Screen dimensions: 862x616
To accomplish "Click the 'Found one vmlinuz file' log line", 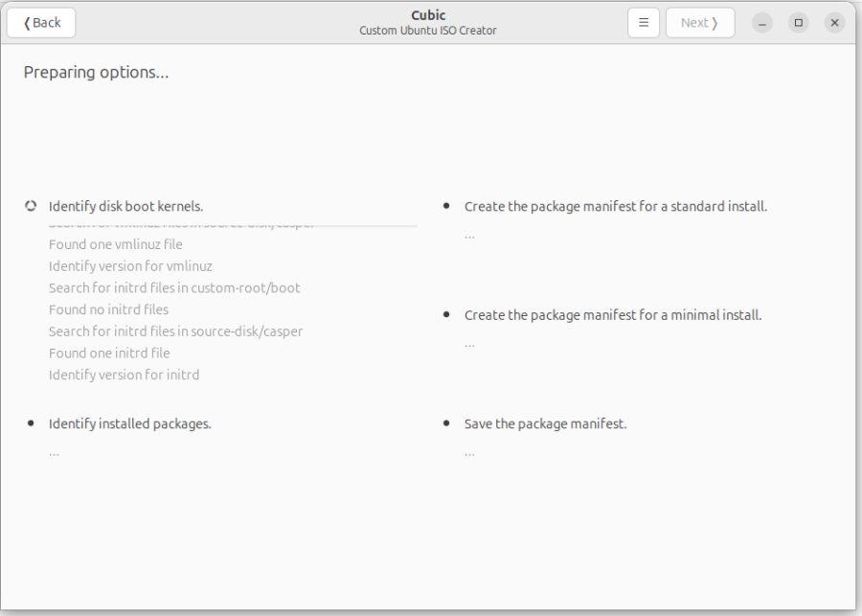I will tap(116, 244).
